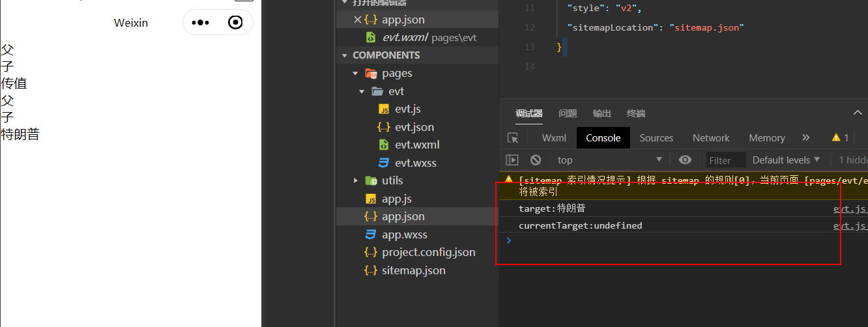Focus the console Filter field
Image resolution: width=868 pixels, height=327 pixels.
tap(725, 160)
